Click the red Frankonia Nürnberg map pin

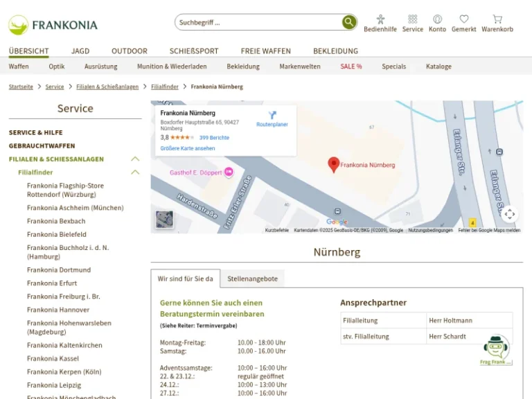[x=333, y=165]
